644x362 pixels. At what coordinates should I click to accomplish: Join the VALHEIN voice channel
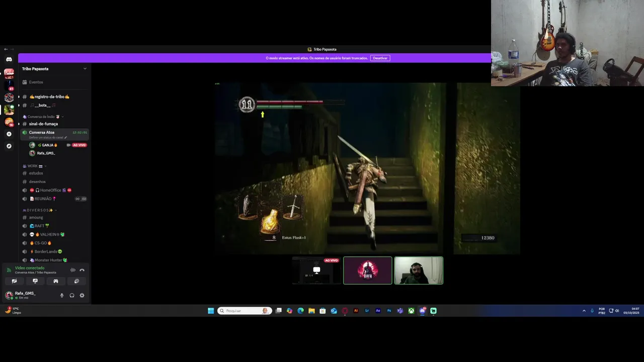coord(54,234)
